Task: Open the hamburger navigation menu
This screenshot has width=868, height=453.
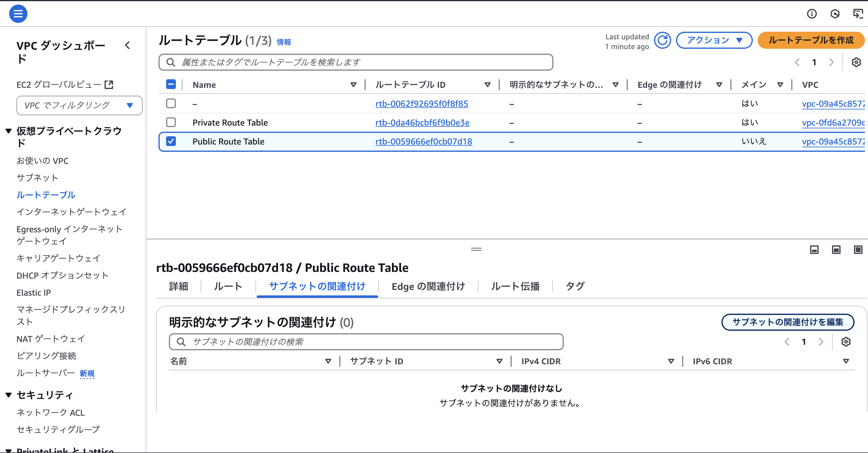Action: tap(18, 14)
